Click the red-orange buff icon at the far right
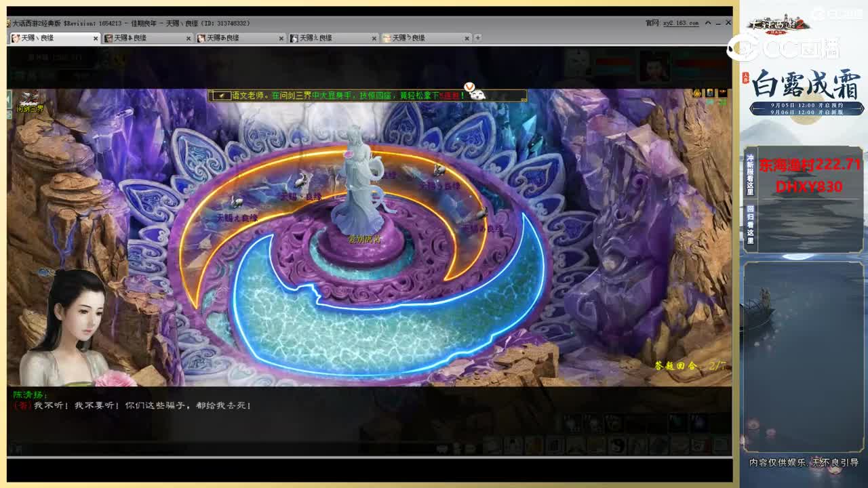 click(722, 93)
